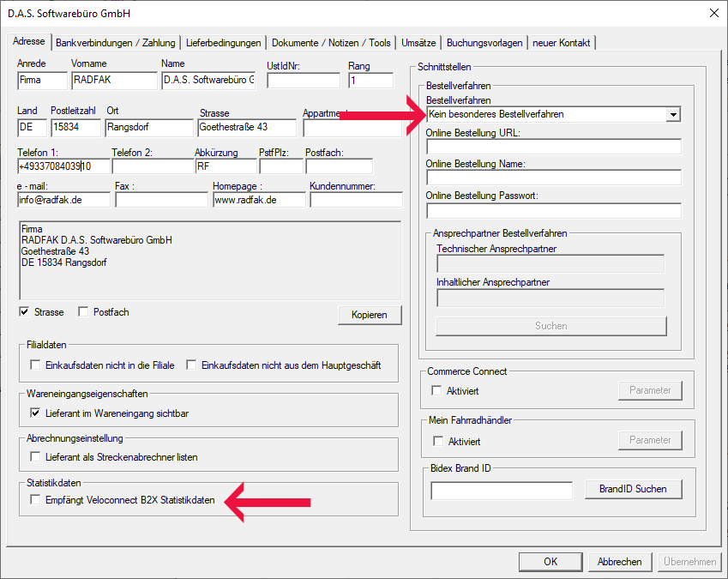Open the neuer Kontakt tab

tap(561, 43)
